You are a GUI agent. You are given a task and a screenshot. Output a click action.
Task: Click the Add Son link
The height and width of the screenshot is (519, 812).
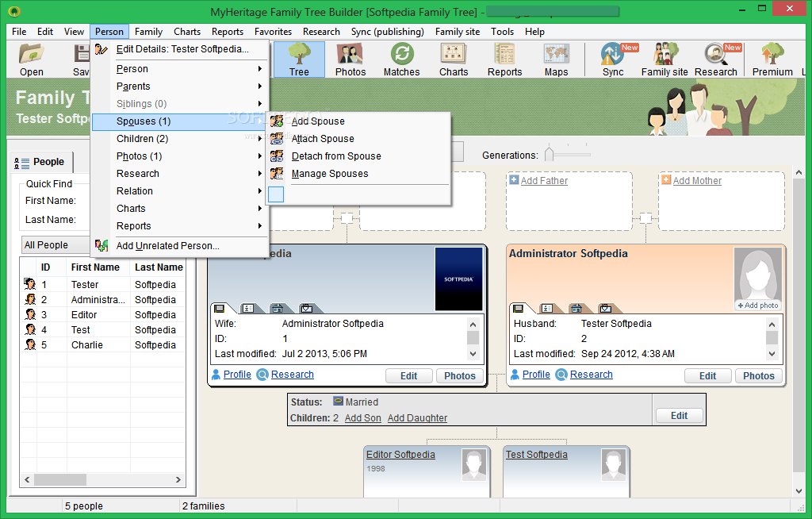[362, 418]
